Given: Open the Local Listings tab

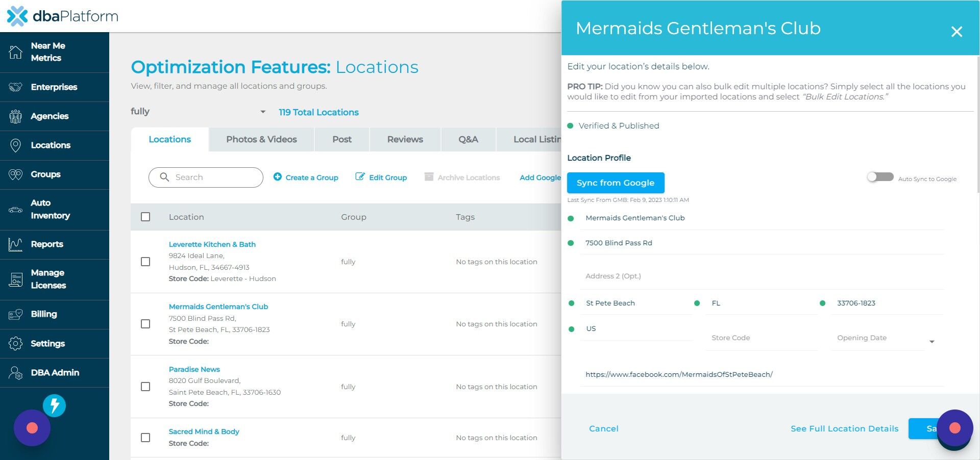Looking at the screenshot, I should [x=529, y=139].
